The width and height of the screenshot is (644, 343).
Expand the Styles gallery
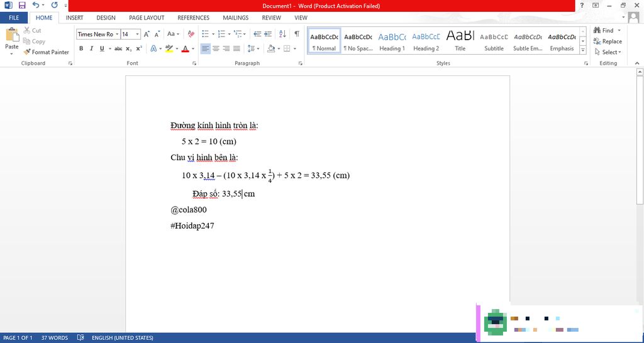pyautogui.click(x=582, y=50)
